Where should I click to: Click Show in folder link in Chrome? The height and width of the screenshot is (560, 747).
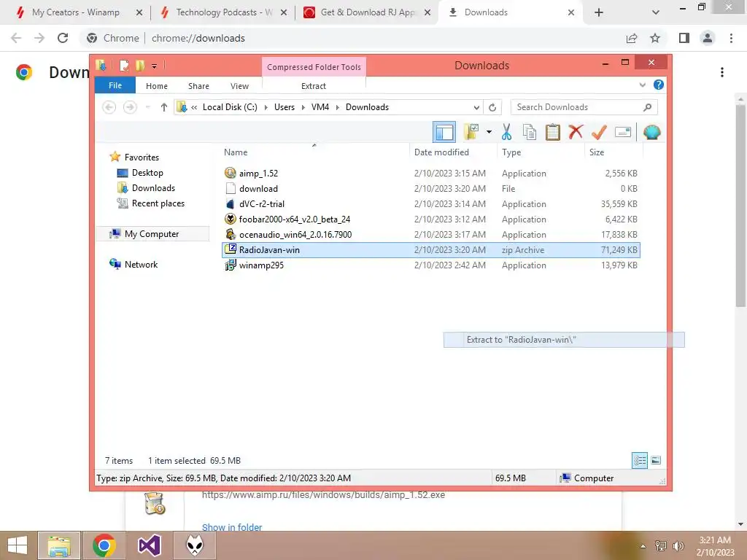(232, 527)
